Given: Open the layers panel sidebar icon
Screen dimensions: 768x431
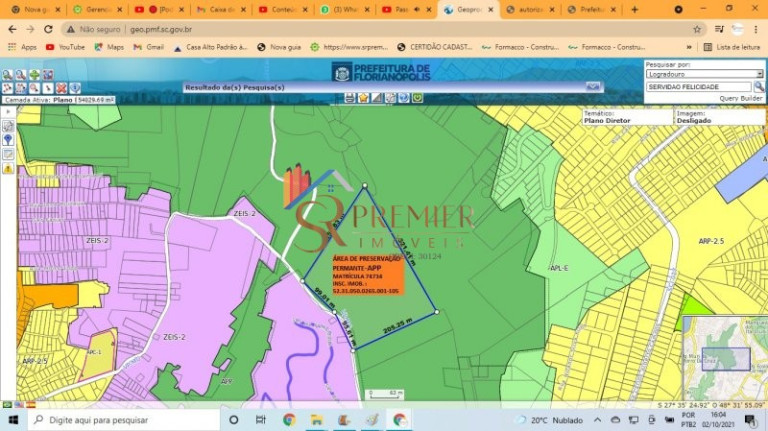Looking at the screenshot, I should [x=8, y=126].
